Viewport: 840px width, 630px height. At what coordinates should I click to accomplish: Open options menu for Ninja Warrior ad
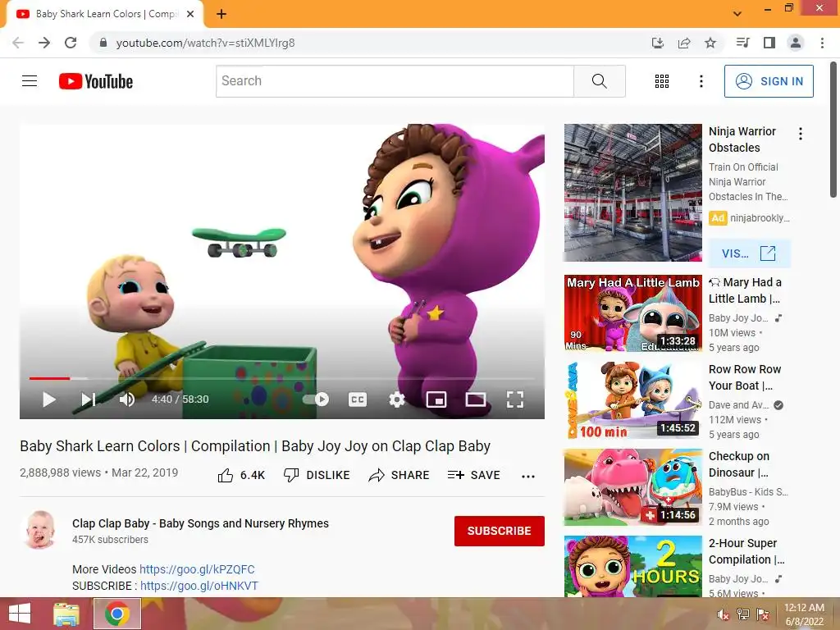pos(801,134)
